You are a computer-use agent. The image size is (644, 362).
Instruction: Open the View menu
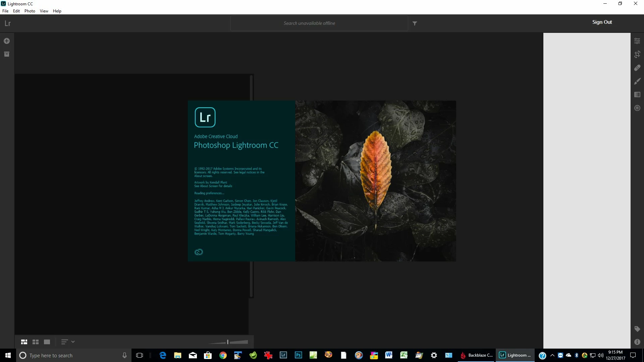44,11
